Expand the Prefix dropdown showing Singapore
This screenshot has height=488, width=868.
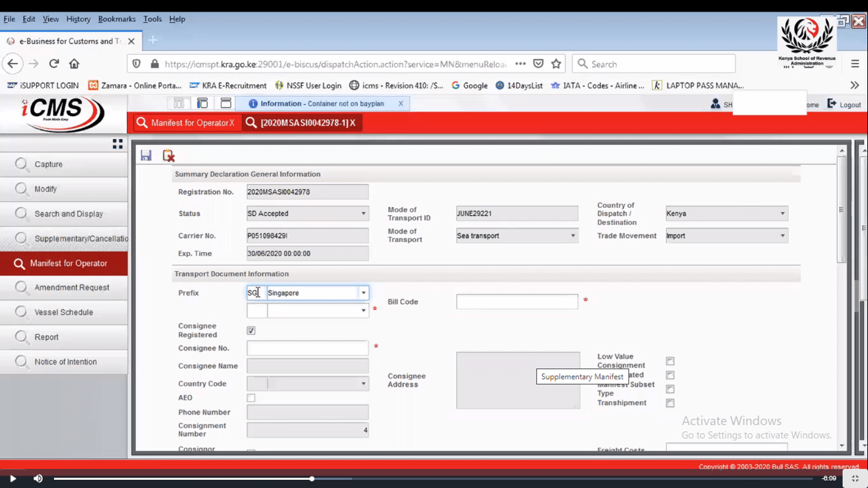[x=363, y=293]
